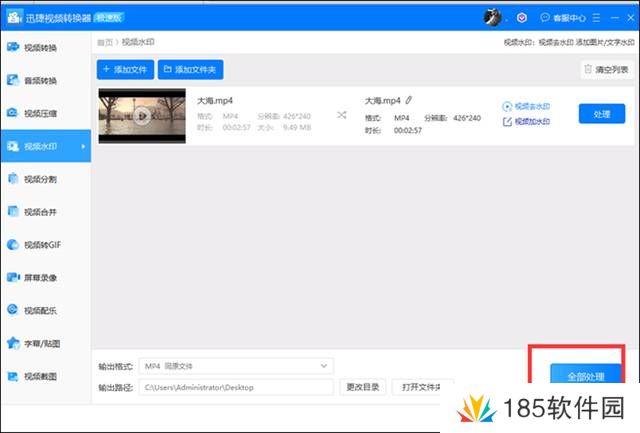Open the 音频转换 audio conversion tool
This screenshot has height=433, width=640.
point(41,80)
